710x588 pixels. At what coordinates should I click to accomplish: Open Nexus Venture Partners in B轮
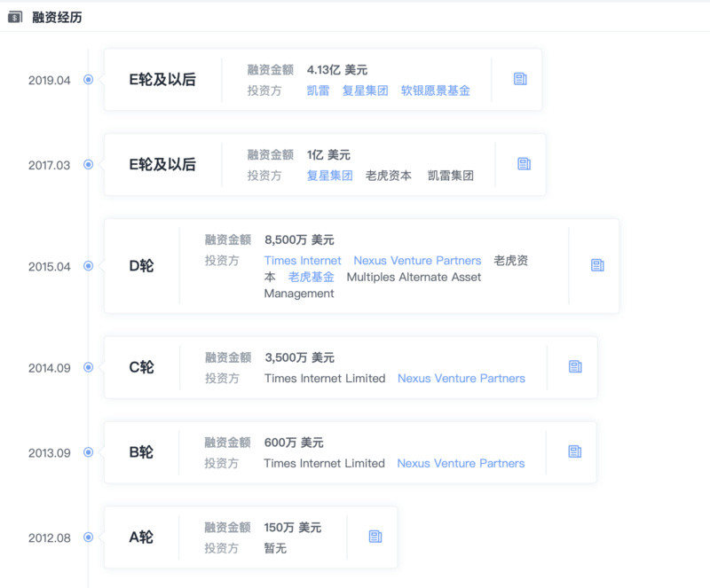click(461, 464)
